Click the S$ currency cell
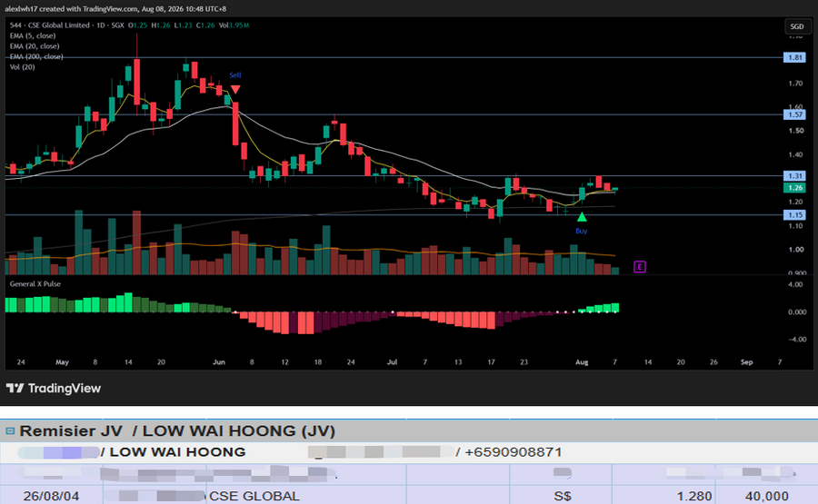818x504 pixels. [x=563, y=496]
